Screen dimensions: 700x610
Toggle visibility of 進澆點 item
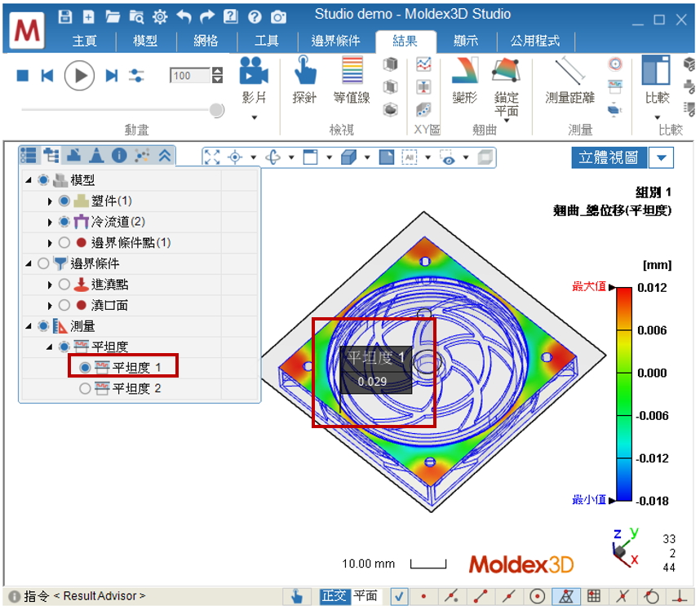click(x=64, y=285)
